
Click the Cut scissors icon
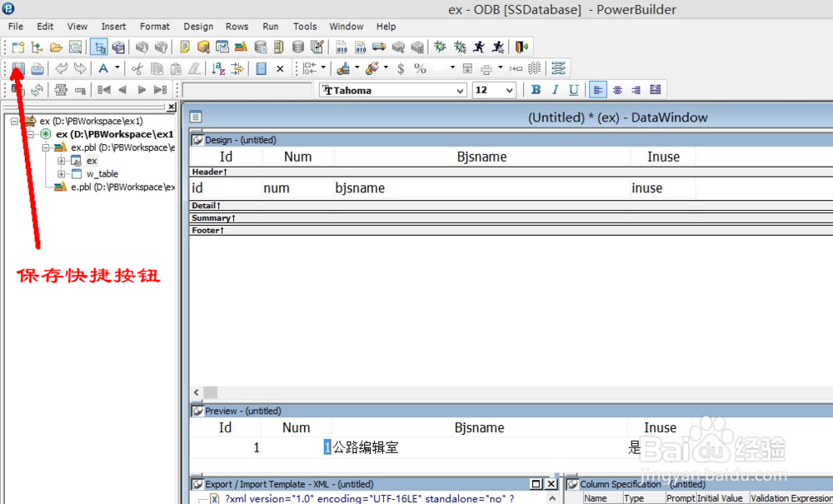click(137, 68)
